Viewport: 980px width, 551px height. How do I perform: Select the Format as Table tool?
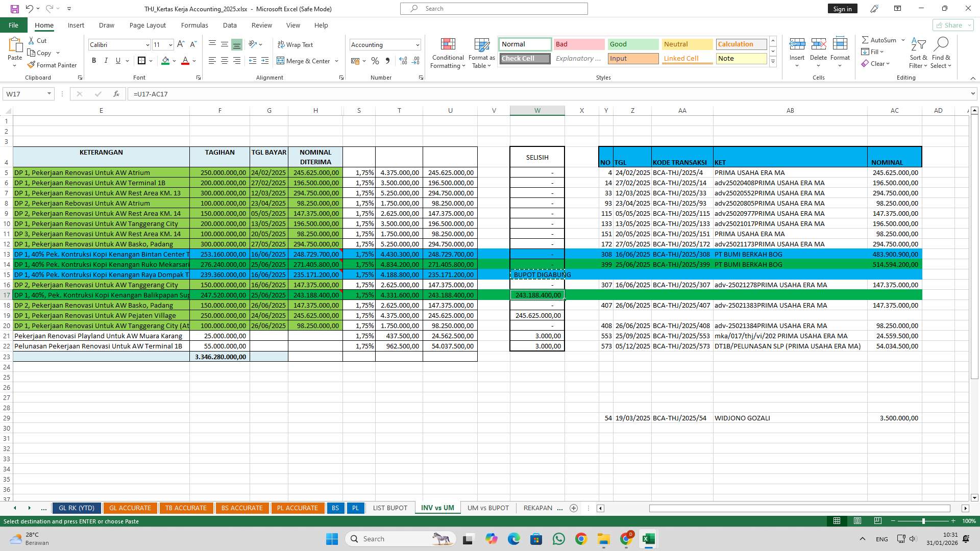point(481,53)
